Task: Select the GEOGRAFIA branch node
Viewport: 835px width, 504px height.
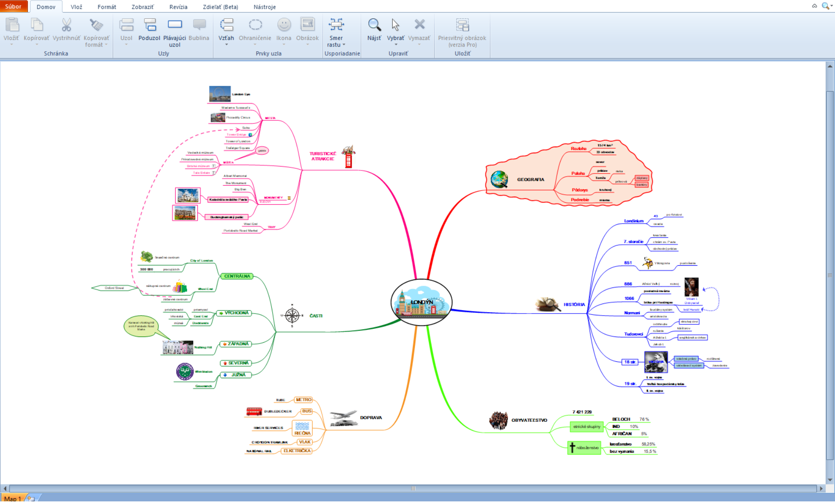Action: point(530,180)
